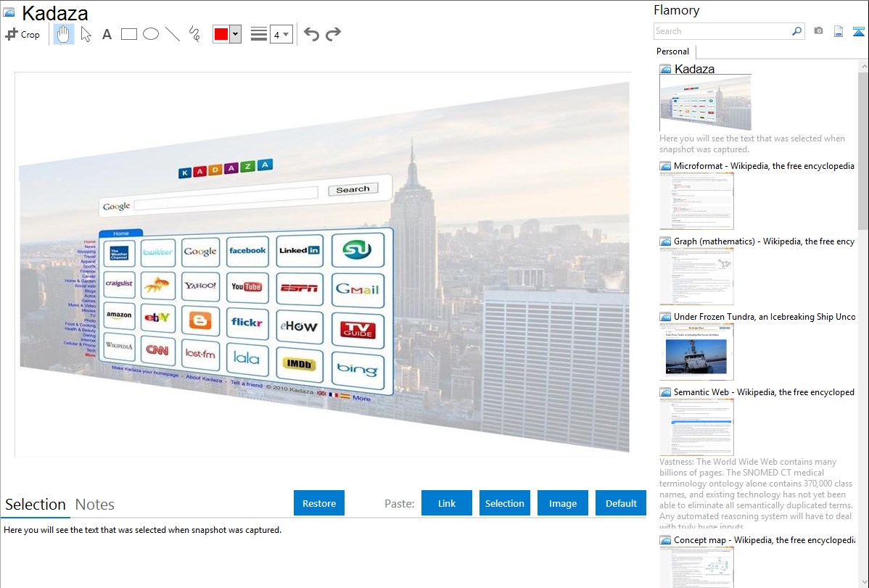Click the Under Frozen Tundra snapshot icon
Image resolution: width=869 pixels, height=588 pixels.
pos(666,317)
